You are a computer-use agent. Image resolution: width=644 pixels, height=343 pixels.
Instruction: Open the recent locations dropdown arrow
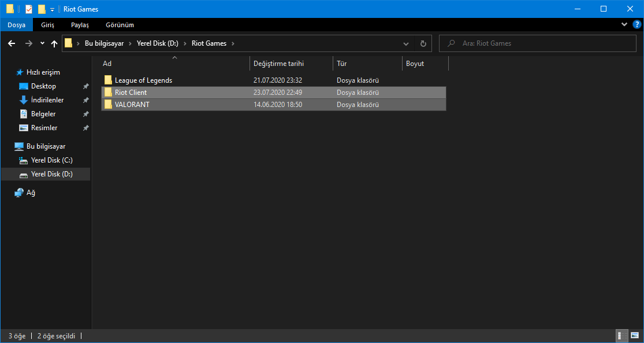click(42, 43)
